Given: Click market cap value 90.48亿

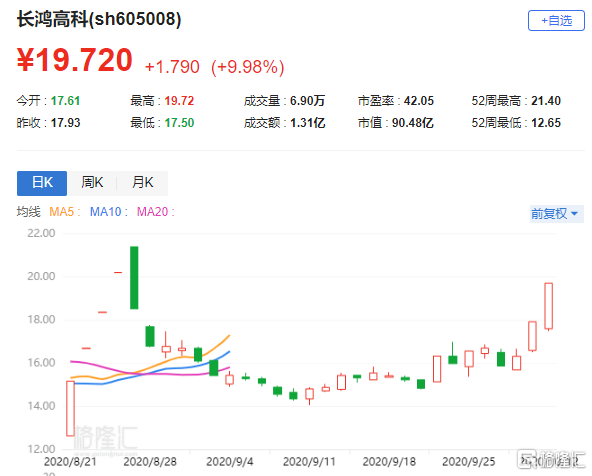Looking at the screenshot, I should coord(412,123).
